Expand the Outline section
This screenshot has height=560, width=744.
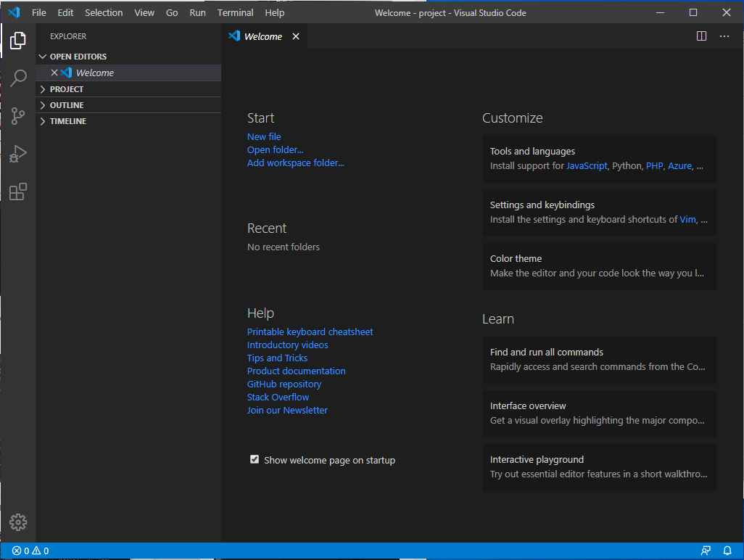coord(128,105)
